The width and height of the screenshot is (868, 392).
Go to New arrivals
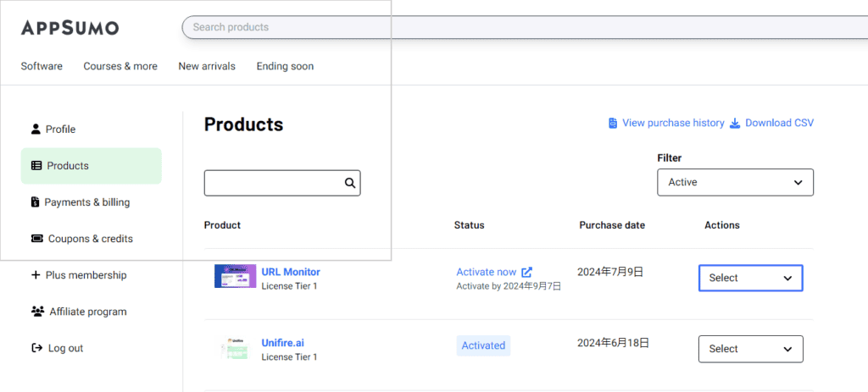coord(207,66)
